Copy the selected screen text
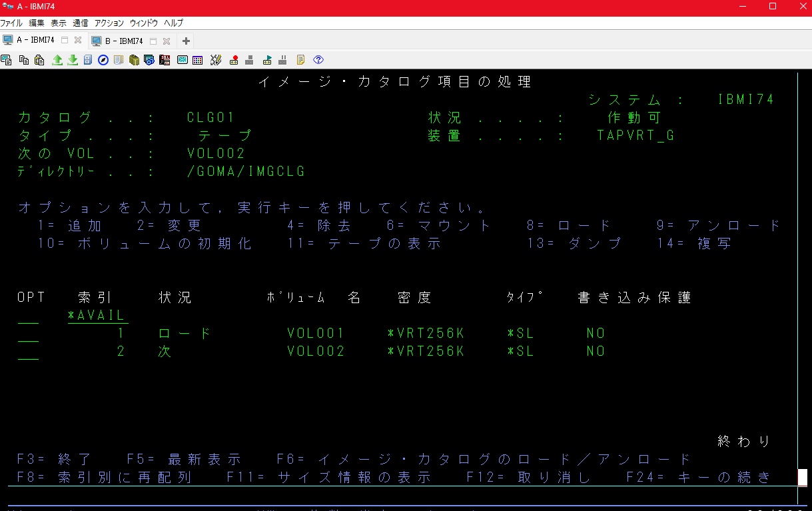 pos(23,60)
